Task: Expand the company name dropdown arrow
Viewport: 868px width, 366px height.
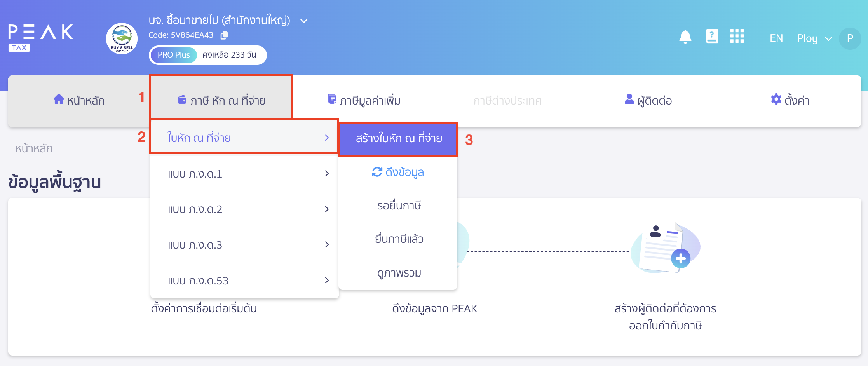Action: point(303,21)
